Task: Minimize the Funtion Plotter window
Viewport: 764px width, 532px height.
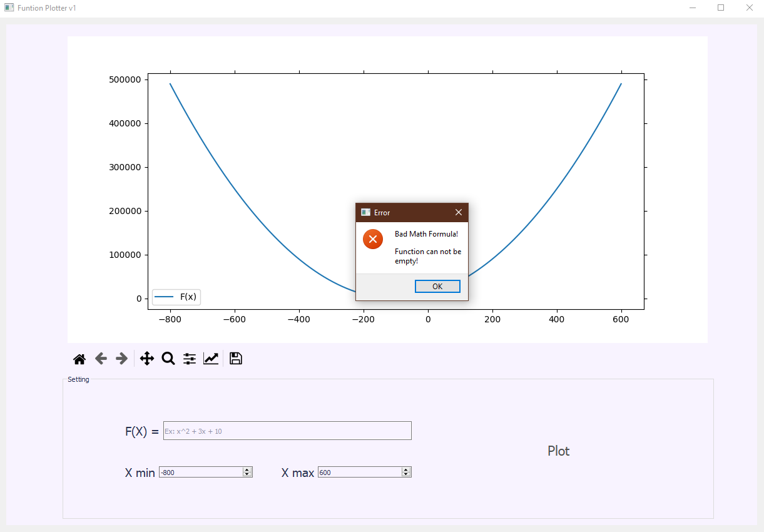Action: click(693, 8)
